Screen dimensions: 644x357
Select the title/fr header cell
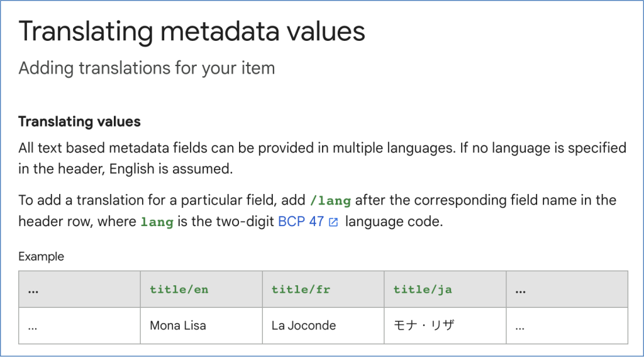[323, 289]
